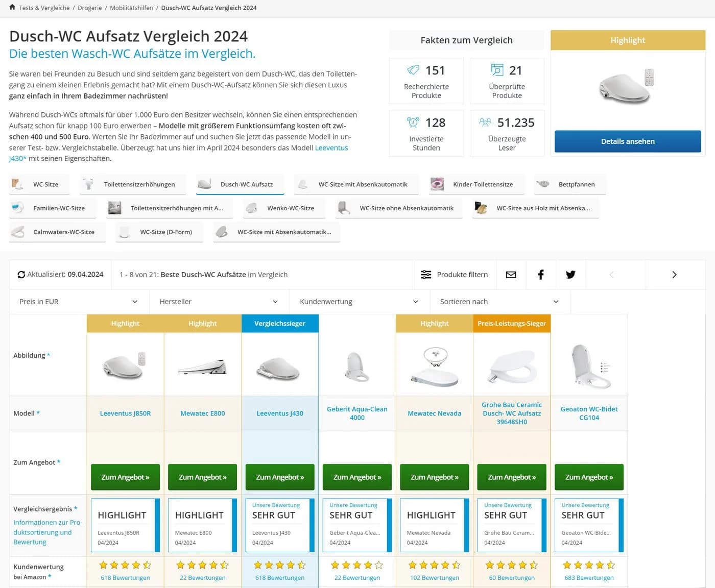
Task: Open the Mobilitätshilfen breadcrumb link
Action: [x=131, y=8]
